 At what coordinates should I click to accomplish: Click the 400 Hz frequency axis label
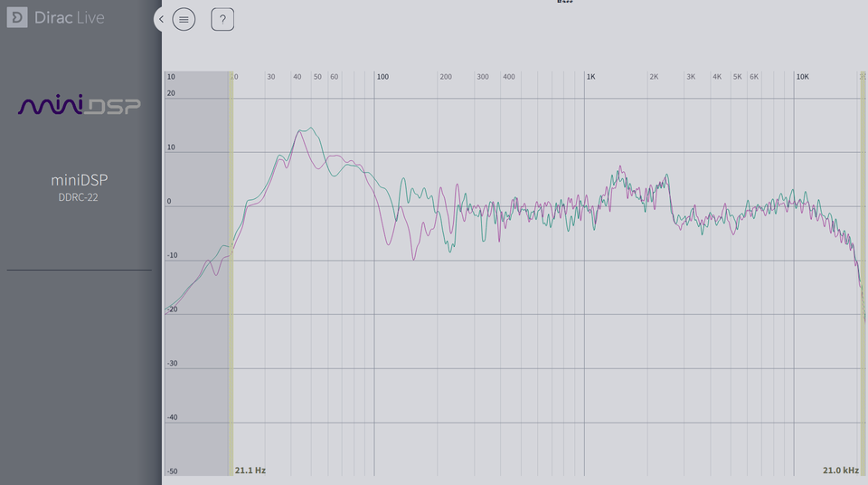[x=509, y=77]
